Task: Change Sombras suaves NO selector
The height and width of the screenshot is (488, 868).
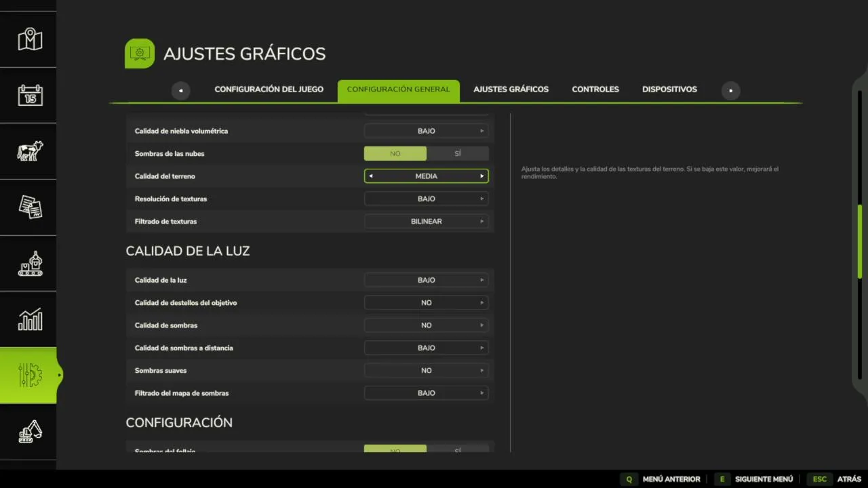Action: 427,371
